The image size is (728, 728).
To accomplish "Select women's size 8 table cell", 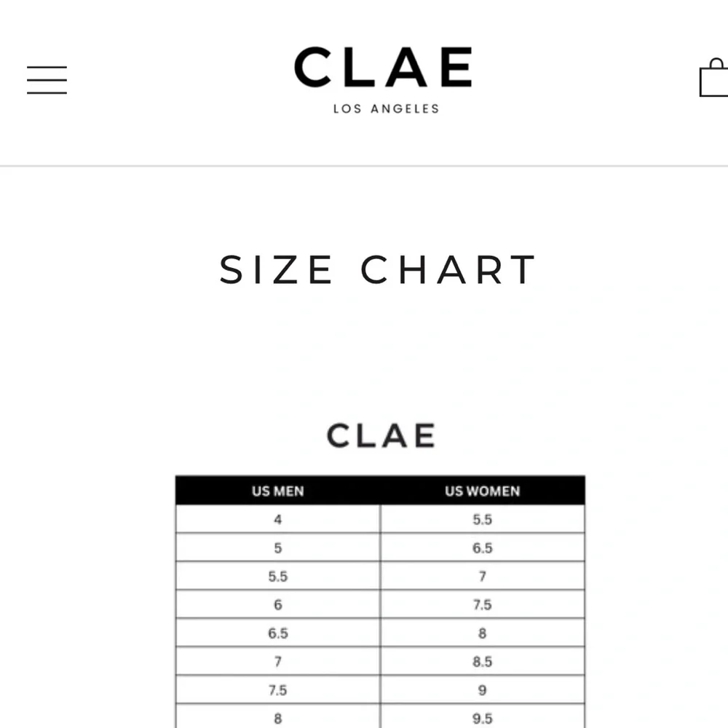I will [x=482, y=633].
